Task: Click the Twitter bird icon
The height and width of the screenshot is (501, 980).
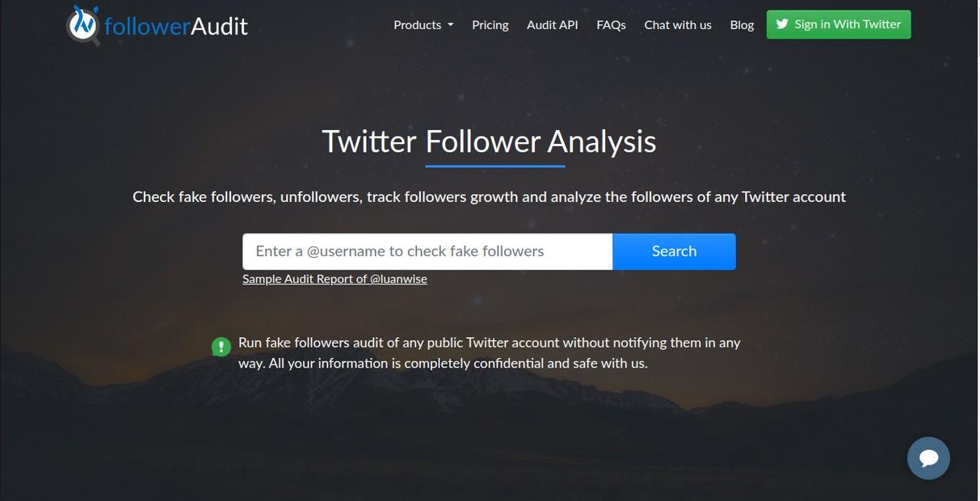Action: [782, 24]
